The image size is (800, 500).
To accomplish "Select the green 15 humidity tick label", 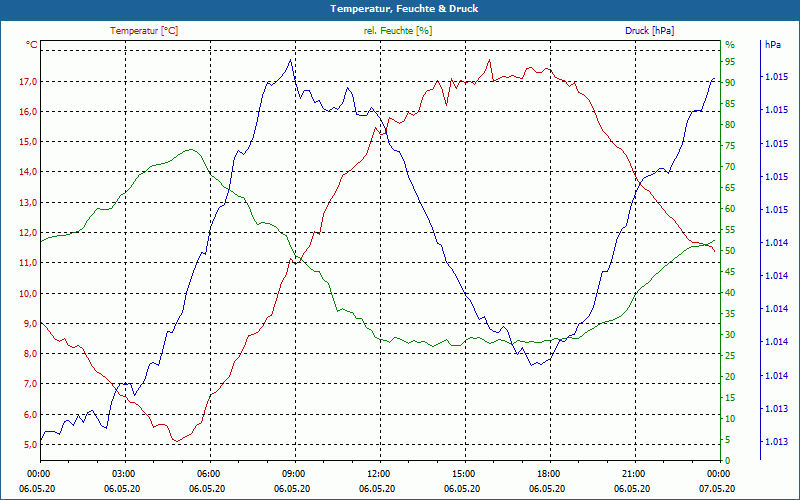I will pos(730,397).
